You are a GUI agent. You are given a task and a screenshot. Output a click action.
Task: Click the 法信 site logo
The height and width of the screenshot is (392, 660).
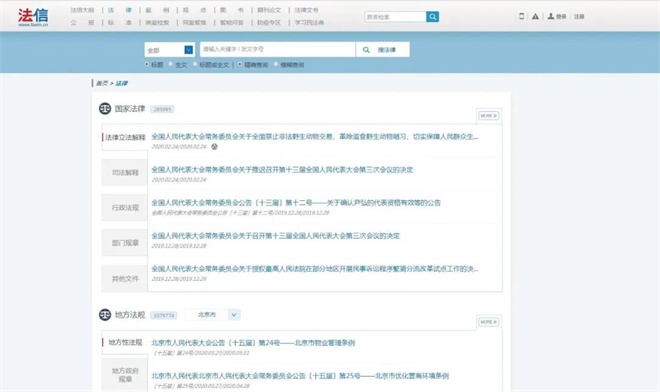tap(33, 17)
